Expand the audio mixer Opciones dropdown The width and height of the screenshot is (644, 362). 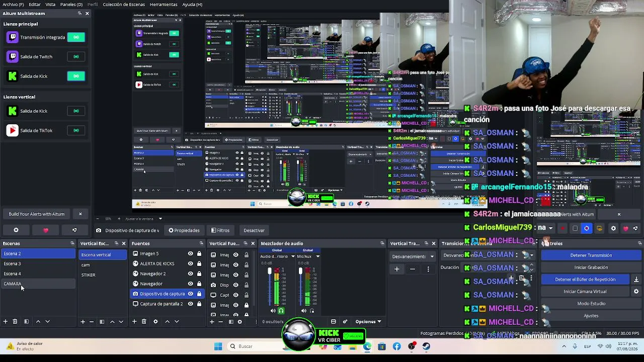(x=368, y=322)
